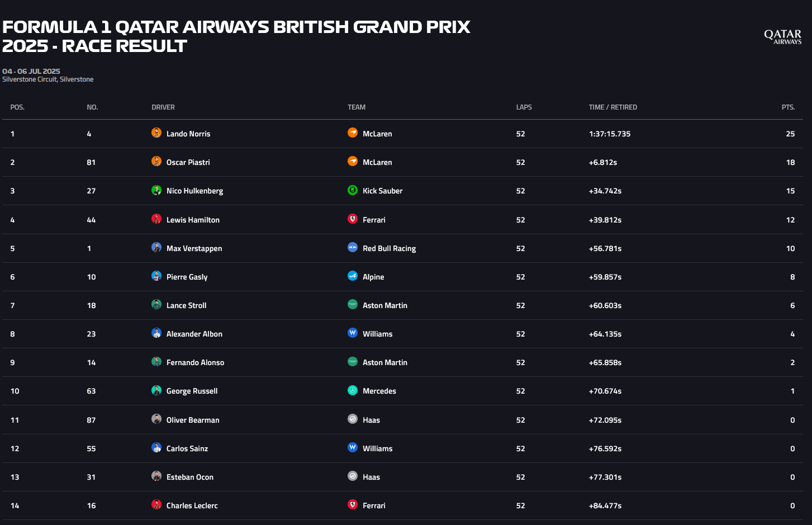The width and height of the screenshot is (812, 525).
Task: Click the Red Bull Racing team logo
Action: 353,247
